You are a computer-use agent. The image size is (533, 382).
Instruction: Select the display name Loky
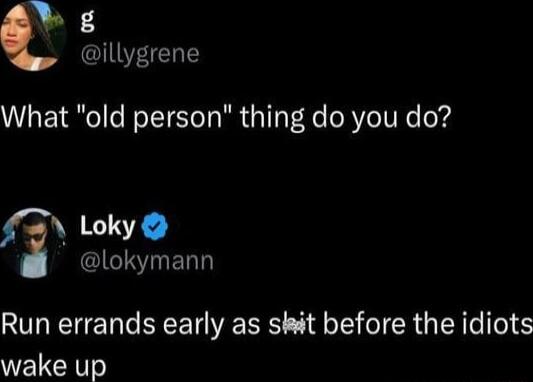click(108, 226)
